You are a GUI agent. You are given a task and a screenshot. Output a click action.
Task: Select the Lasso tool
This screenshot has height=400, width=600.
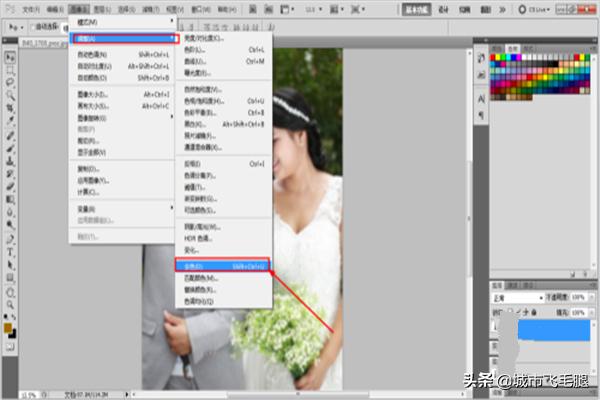(x=10, y=82)
